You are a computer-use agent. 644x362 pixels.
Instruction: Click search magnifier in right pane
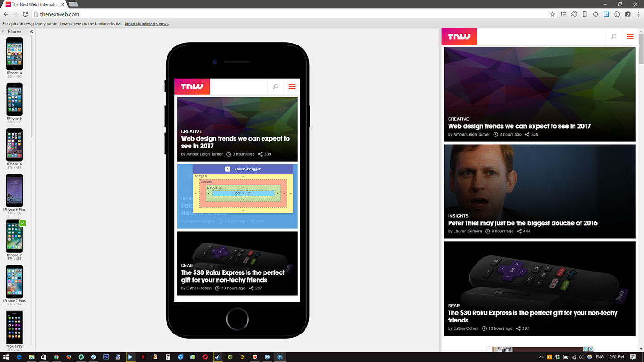click(613, 37)
